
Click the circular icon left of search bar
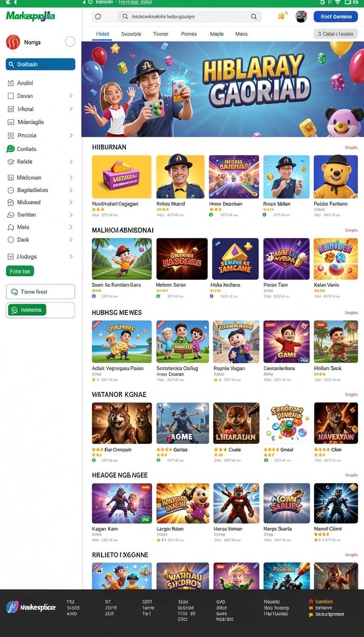pyautogui.click(x=98, y=17)
